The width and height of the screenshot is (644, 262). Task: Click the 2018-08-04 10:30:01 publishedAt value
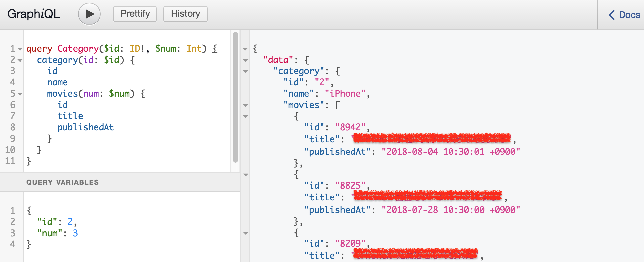pos(451,152)
